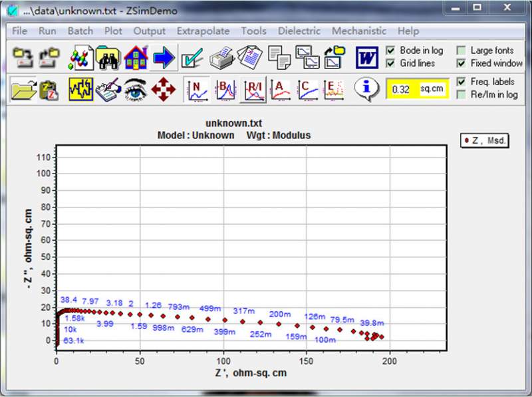Click the spreadsheet pages icon

pyautogui.click(x=250, y=57)
